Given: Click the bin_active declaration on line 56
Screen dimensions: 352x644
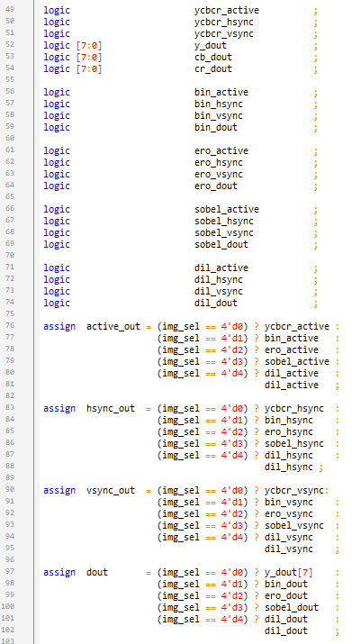Looking at the screenshot, I should [221, 92].
